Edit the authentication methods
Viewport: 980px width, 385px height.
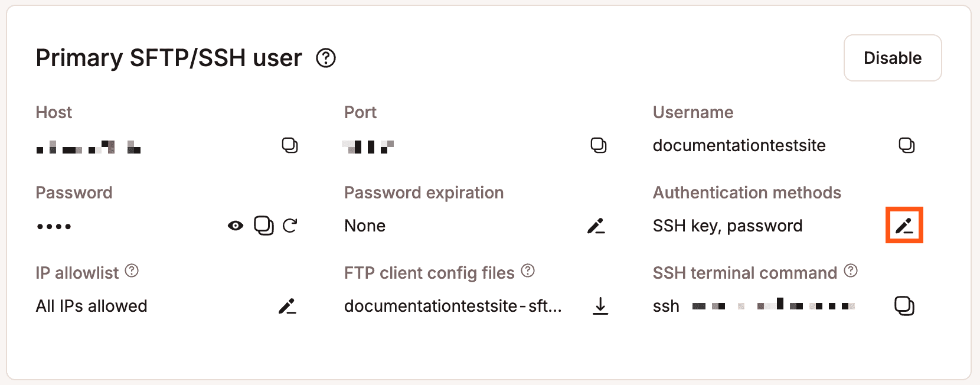click(x=904, y=226)
